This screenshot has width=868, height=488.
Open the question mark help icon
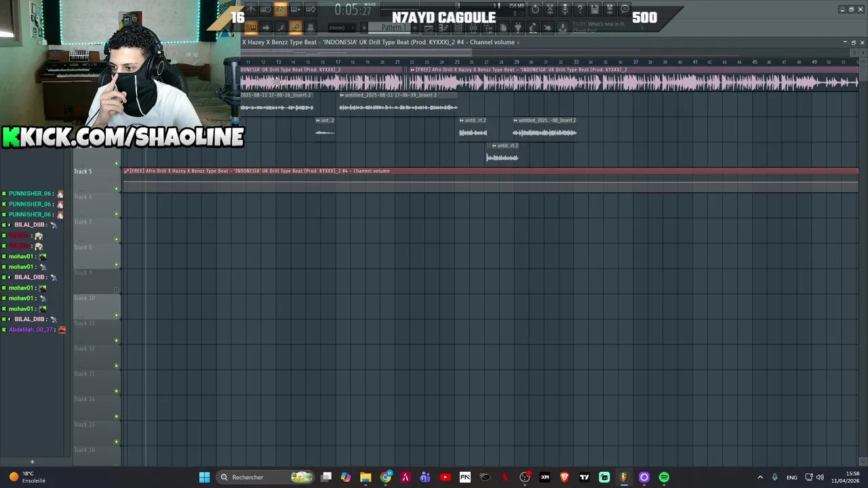(580, 9)
